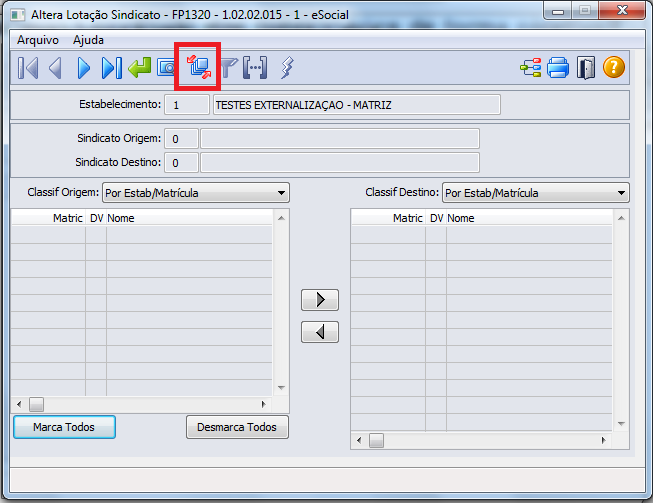The image size is (653, 503).
Task: Open the Classif Destino dropdown
Action: 536,193
